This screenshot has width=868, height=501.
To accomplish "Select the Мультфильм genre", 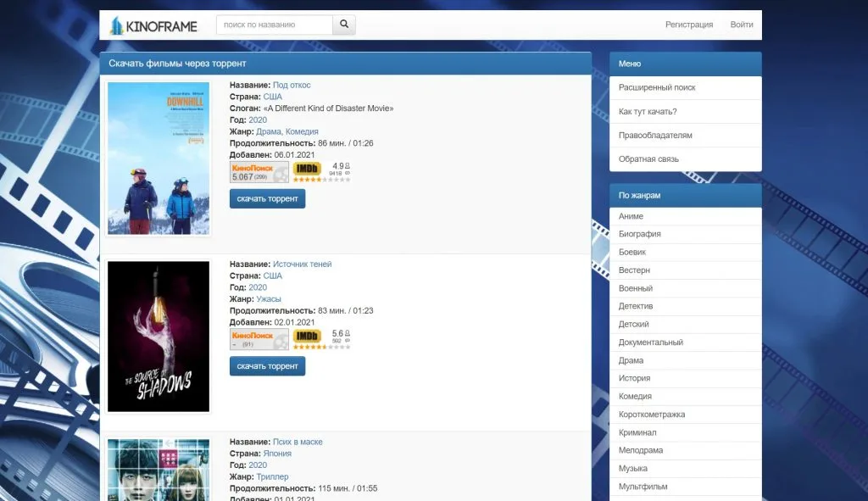I will (x=685, y=487).
